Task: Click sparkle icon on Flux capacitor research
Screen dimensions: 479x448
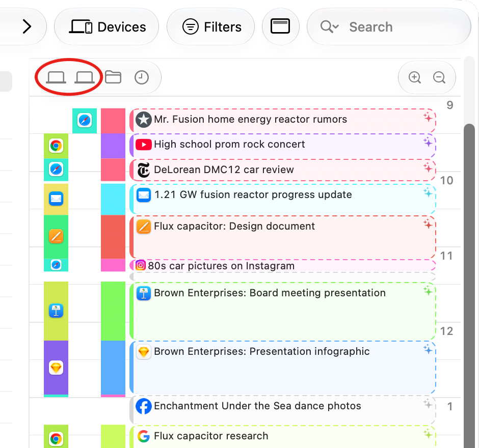Action: coord(428,434)
